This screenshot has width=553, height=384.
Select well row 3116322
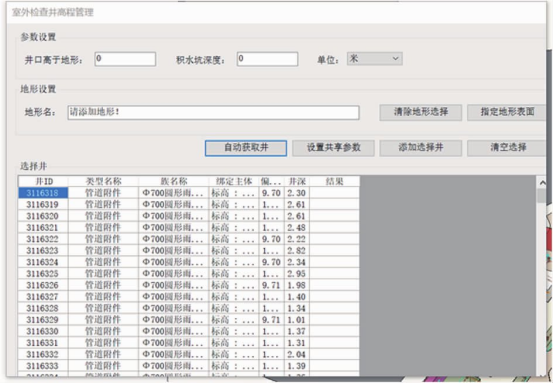coord(189,239)
